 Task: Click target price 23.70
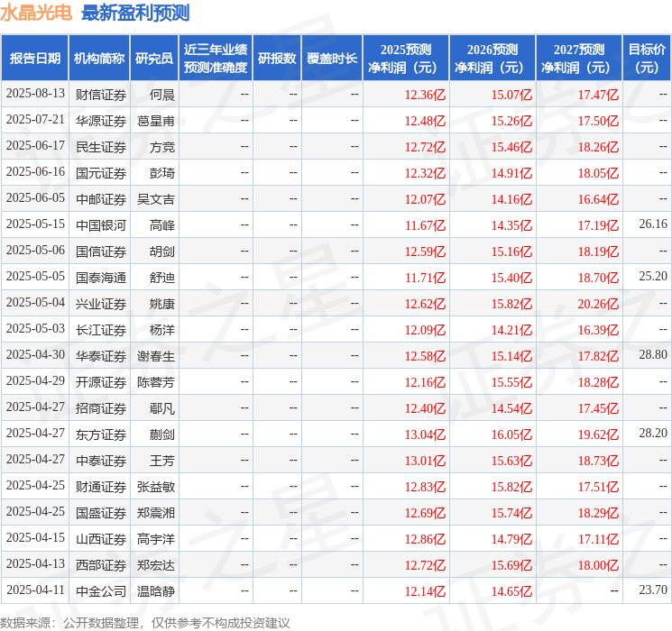(653, 590)
